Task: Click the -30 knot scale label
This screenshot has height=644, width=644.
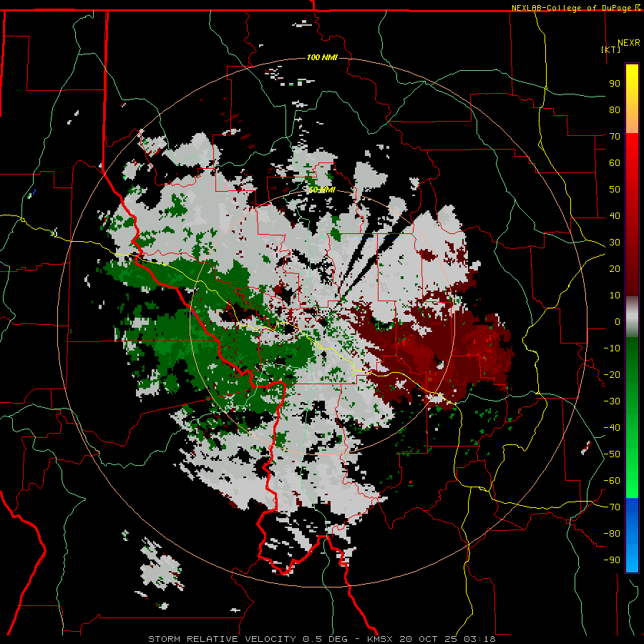Action: pyautogui.click(x=612, y=401)
